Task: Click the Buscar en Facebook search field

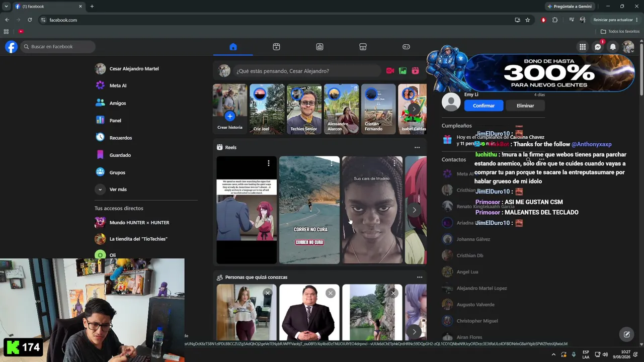Action: pyautogui.click(x=58, y=47)
